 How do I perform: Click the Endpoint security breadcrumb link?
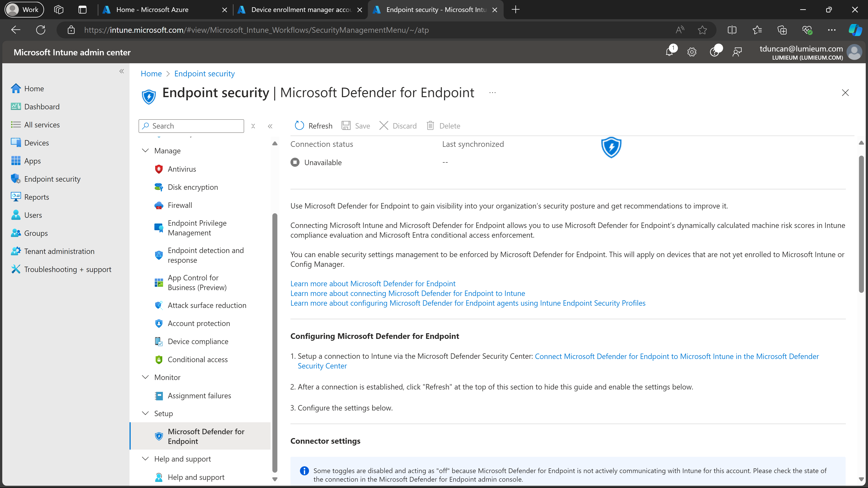pyautogui.click(x=204, y=74)
